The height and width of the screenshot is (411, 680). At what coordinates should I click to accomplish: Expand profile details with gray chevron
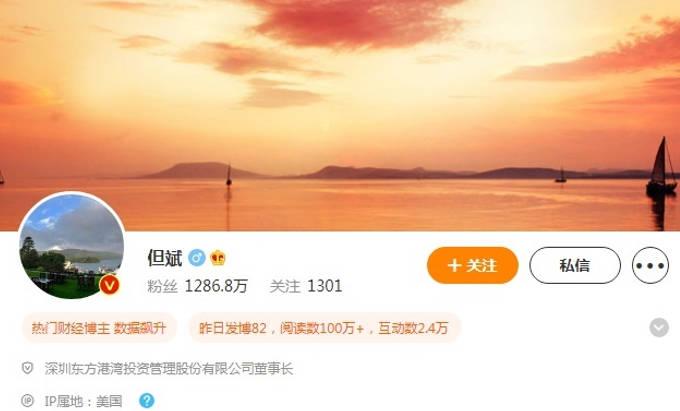click(x=659, y=327)
